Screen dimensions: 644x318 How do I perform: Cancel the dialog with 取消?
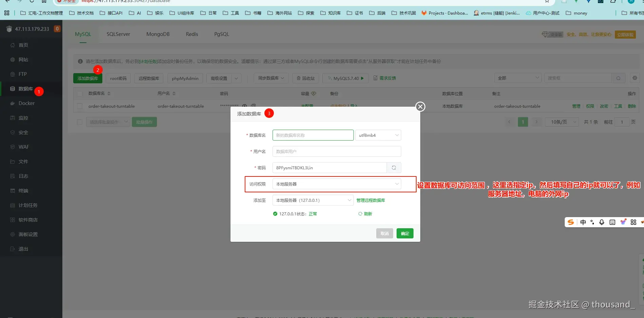click(x=385, y=233)
